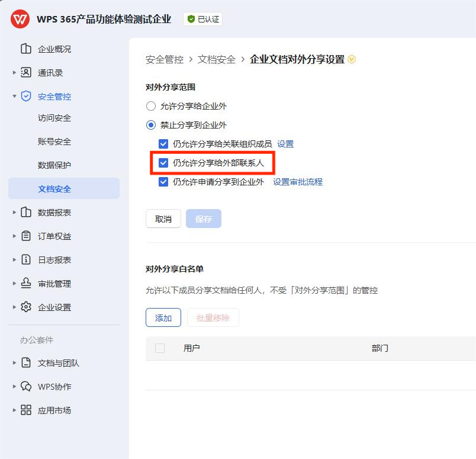Click the WPS 365产品功能体验测试企业 name
Image resolution: width=476 pixels, height=459 pixels.
pos(104,19)
